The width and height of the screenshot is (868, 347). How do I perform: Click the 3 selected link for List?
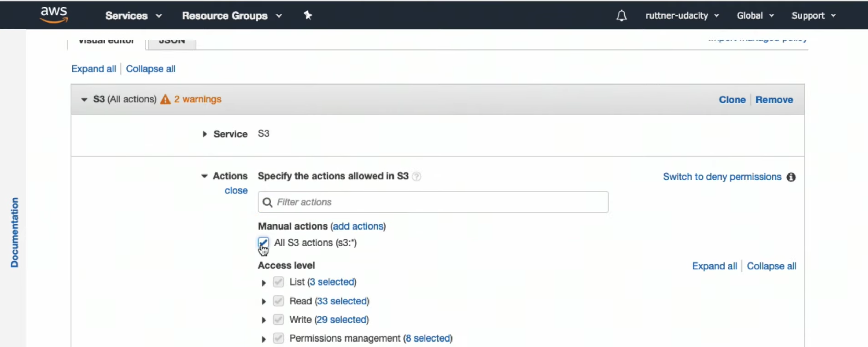click(332, 282)
